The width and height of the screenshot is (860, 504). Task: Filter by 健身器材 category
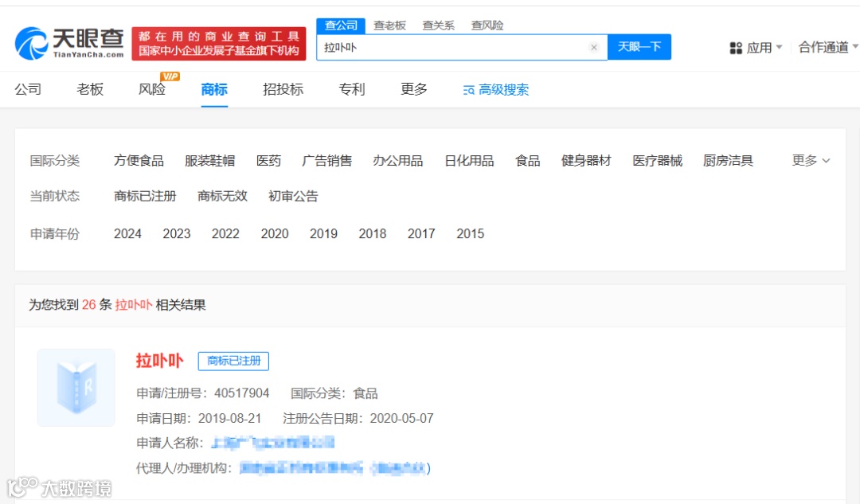586,161
